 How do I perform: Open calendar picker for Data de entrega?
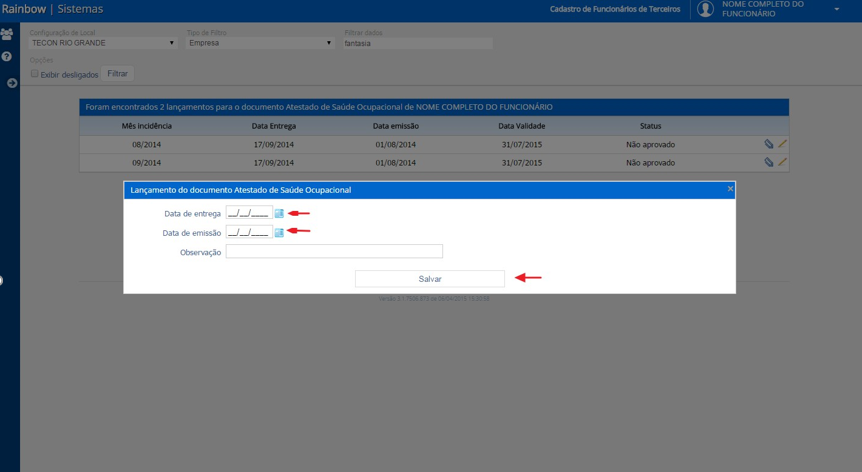click(x=279, y=213)
